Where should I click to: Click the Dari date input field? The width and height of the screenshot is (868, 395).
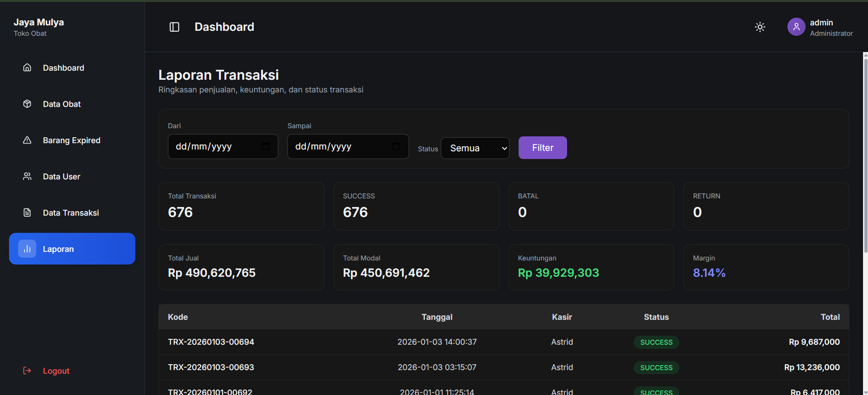(x=223, y=146)
